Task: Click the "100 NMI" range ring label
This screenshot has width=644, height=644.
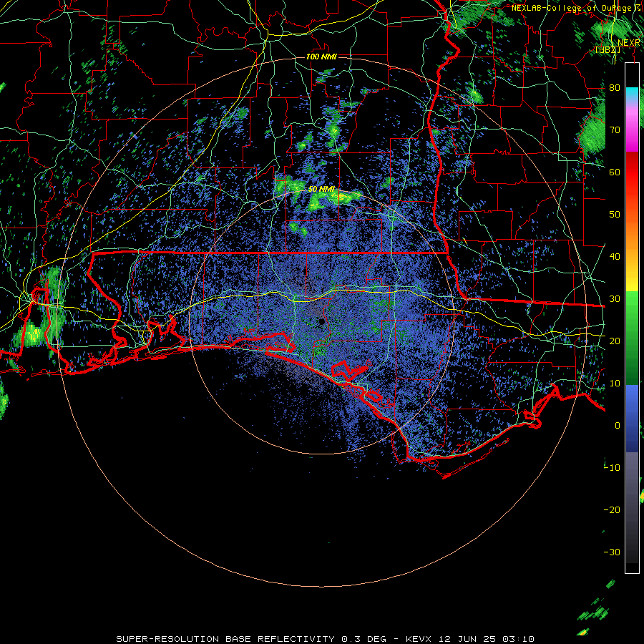Action: click(x=321, y=57)
